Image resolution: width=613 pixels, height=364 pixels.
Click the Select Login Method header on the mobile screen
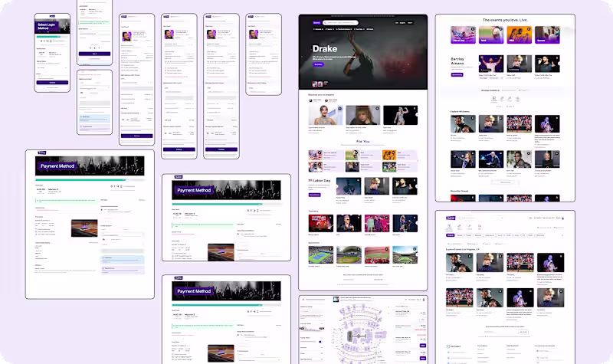click(x=47, y=26)
